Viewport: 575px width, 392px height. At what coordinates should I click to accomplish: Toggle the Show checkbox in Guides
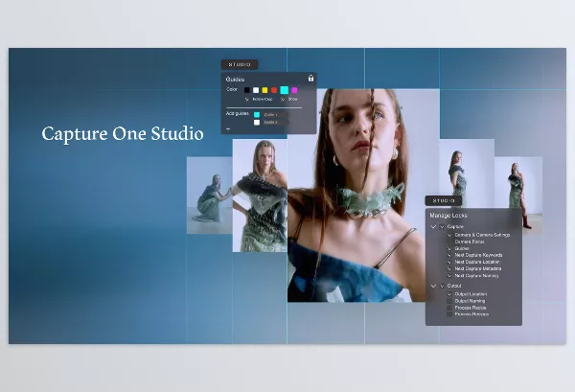(x=283, y=99)
